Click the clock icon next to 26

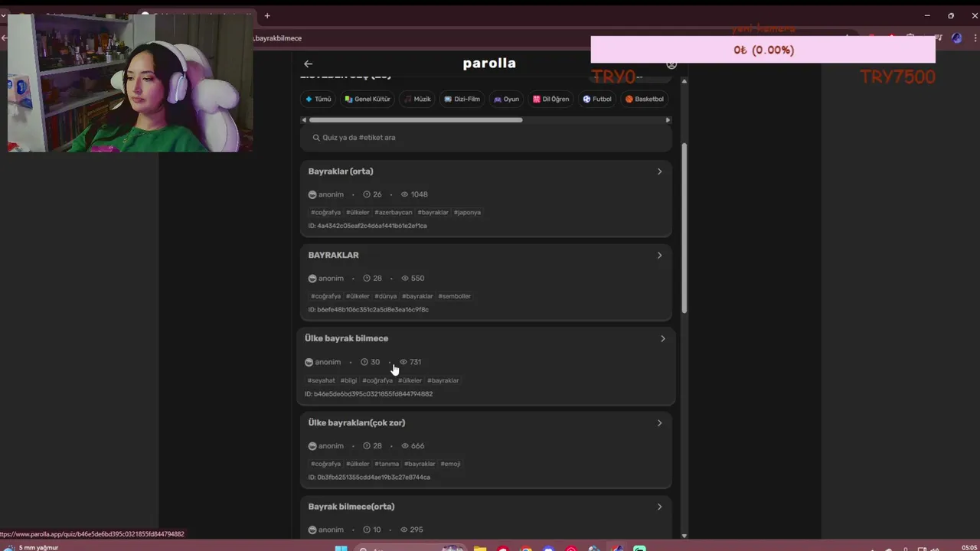[367, 194]
